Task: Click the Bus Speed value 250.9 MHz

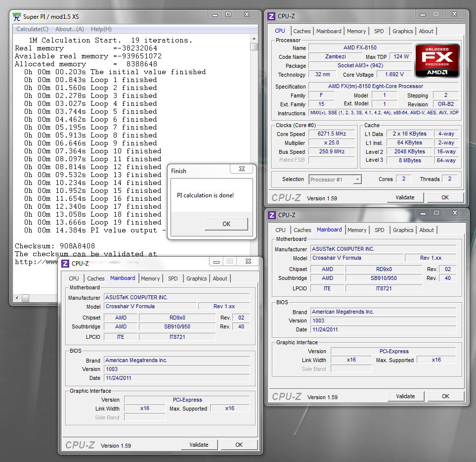Action: [x=332, y=151]
